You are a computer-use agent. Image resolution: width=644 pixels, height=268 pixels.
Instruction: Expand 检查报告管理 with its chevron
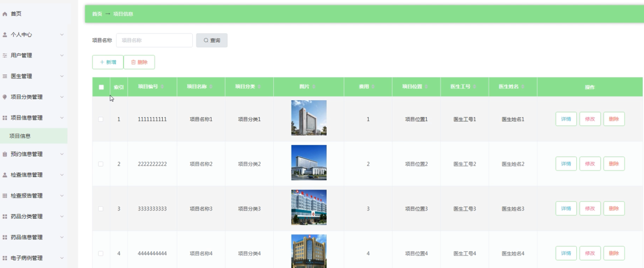tap(62, 196)
